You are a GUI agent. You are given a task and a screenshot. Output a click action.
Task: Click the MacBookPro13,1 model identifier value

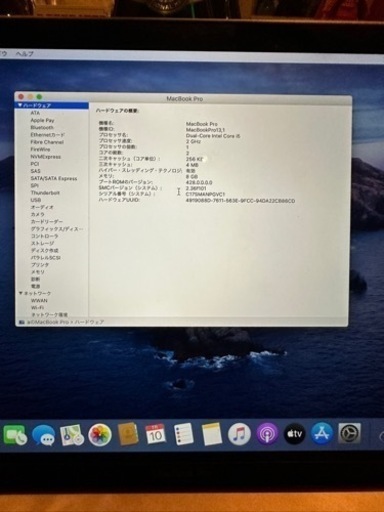coord(205,130)
